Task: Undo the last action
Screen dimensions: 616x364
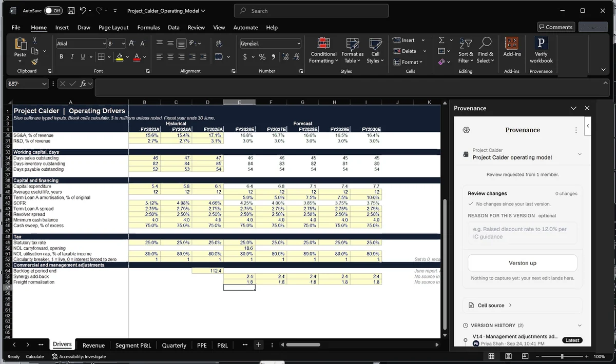Action: [x=84, y=10]
